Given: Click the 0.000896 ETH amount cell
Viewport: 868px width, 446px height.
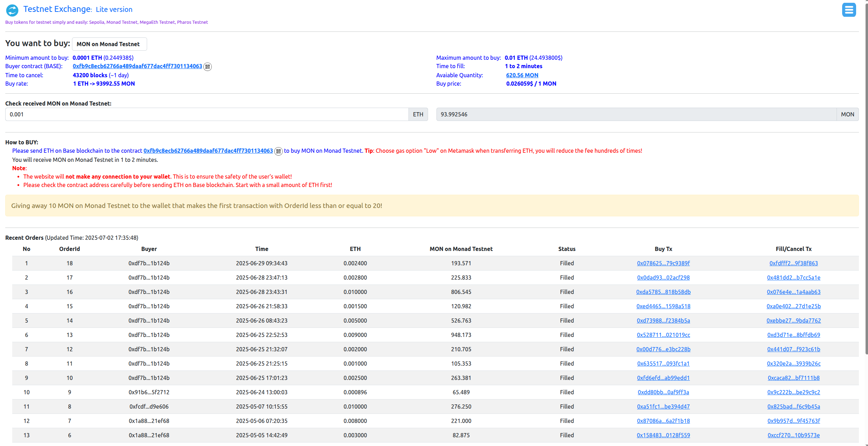Looking at the screenshot, I should coord(355,392).
